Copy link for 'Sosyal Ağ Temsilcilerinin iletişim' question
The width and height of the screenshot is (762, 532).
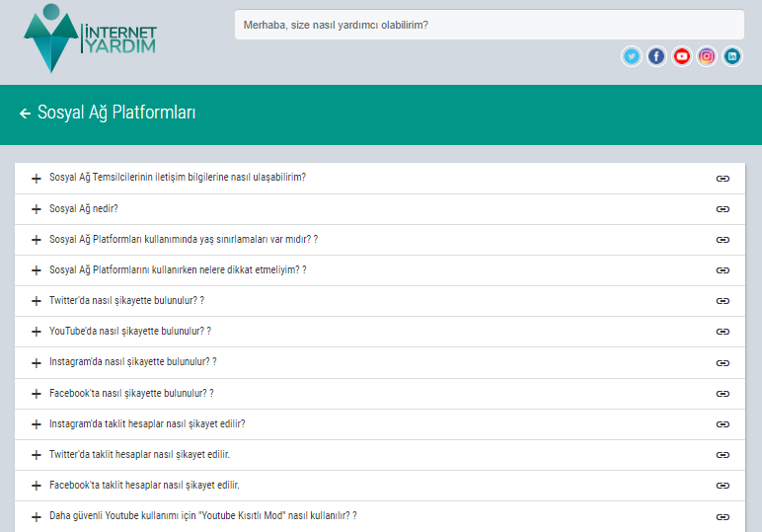tap(723, 179)
